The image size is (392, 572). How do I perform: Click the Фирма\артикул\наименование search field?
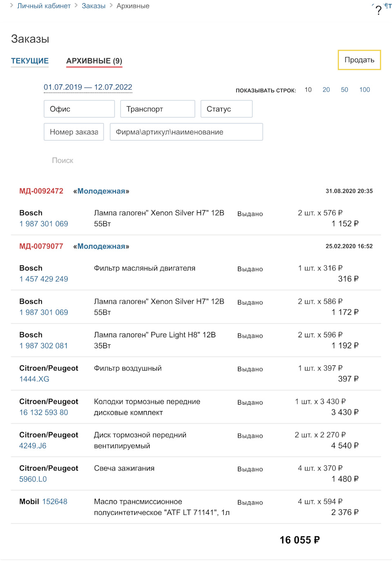[186, 132]
